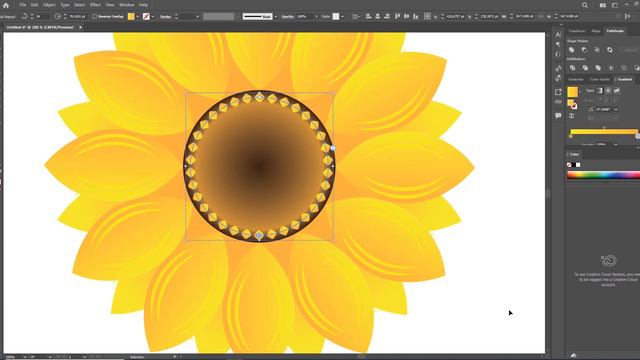Click Horizontal Align Left icon
This screenshot has height=360, width=640.
coord(368,16)
